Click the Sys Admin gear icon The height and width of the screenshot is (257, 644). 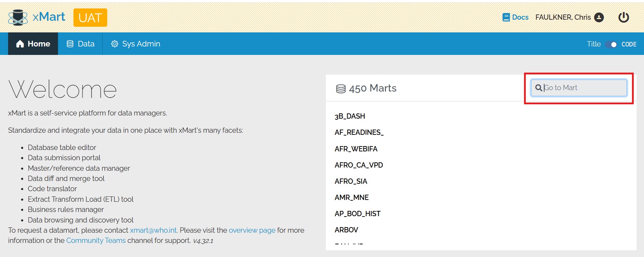point(115,44)
